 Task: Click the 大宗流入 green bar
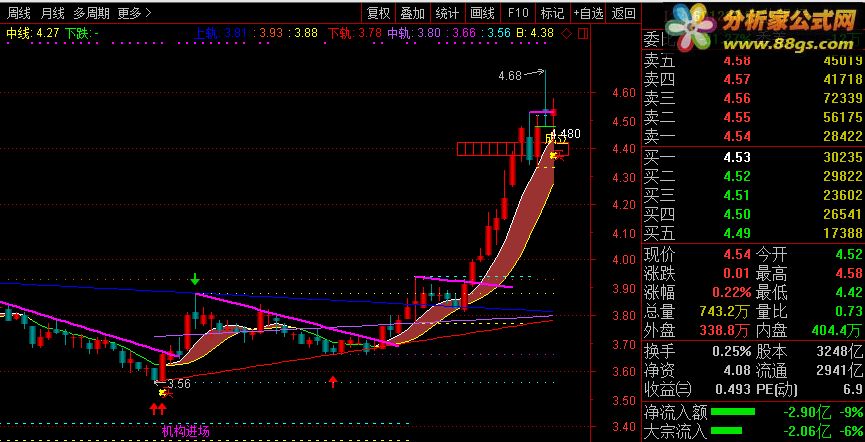click(727, 430)
